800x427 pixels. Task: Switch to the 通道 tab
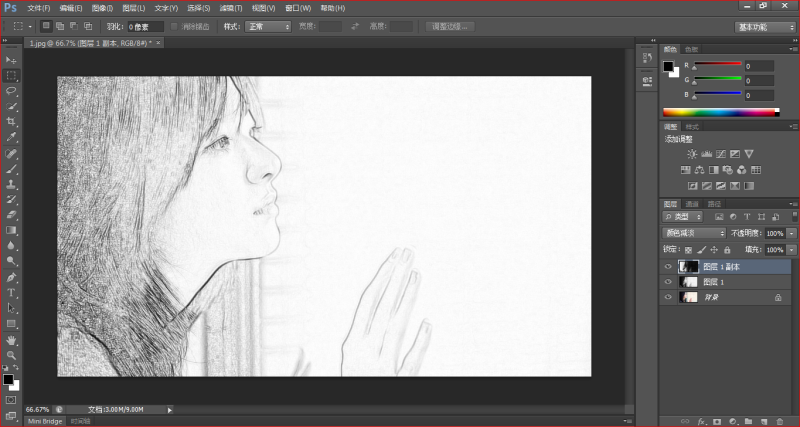click(690, 203)
